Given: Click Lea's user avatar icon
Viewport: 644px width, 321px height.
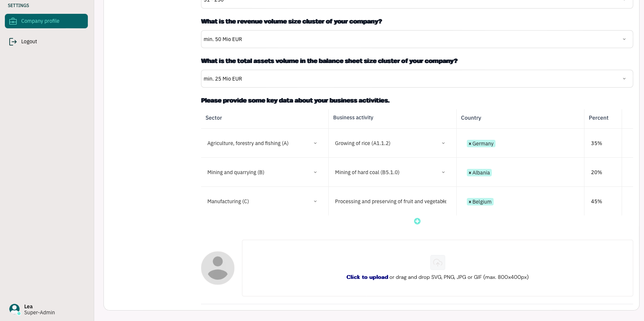Looking at the screenshot, I should tap(15, 309).
